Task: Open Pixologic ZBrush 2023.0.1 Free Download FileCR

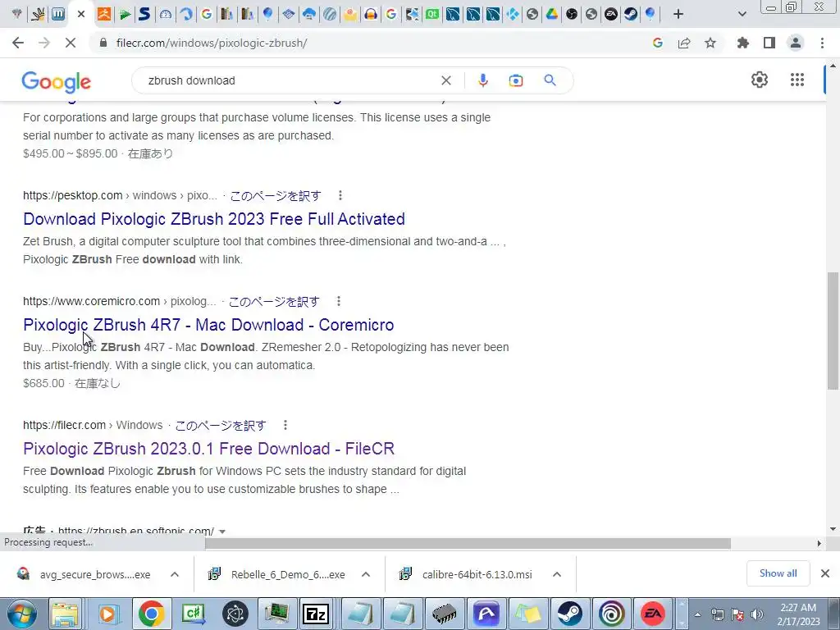Action: (x=208, y=449)
